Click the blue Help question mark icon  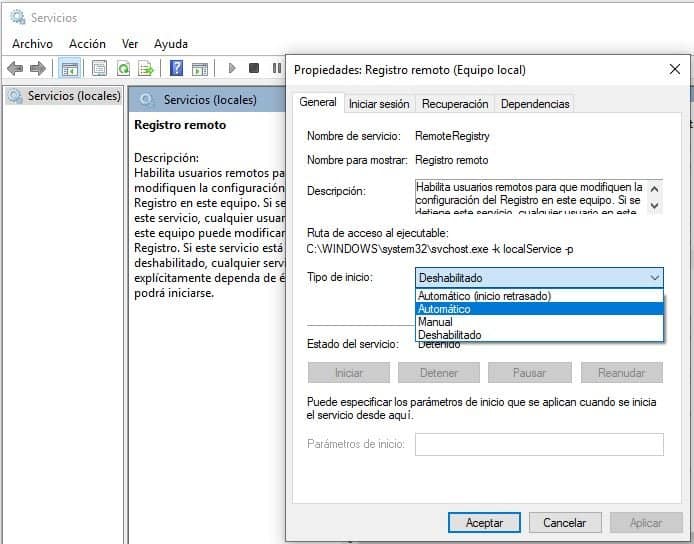pyautogui.click(x=176, y=68)
